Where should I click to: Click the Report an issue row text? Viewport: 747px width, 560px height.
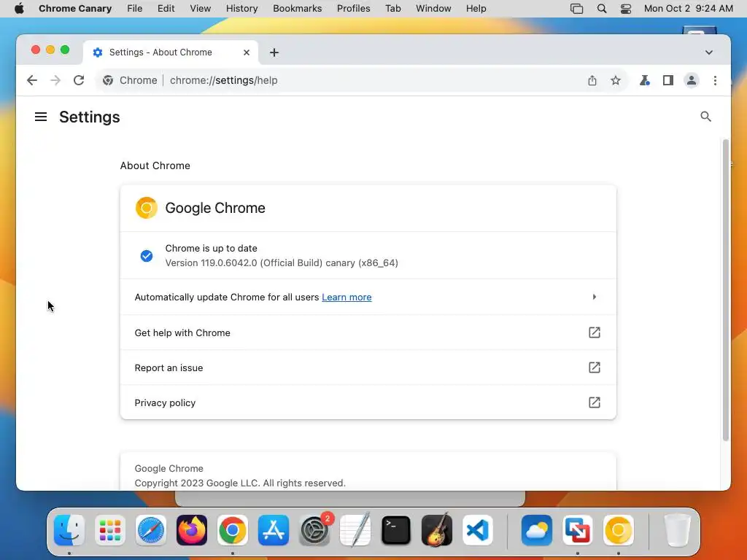[x=169, y=367]
